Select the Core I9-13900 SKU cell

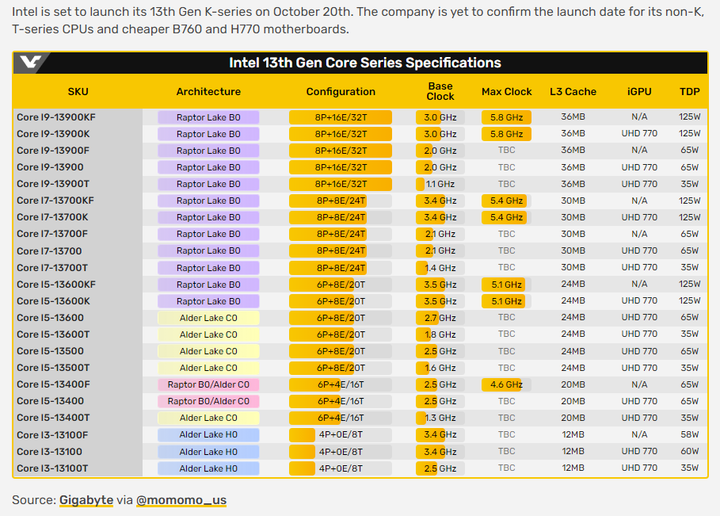pos(78,167)
